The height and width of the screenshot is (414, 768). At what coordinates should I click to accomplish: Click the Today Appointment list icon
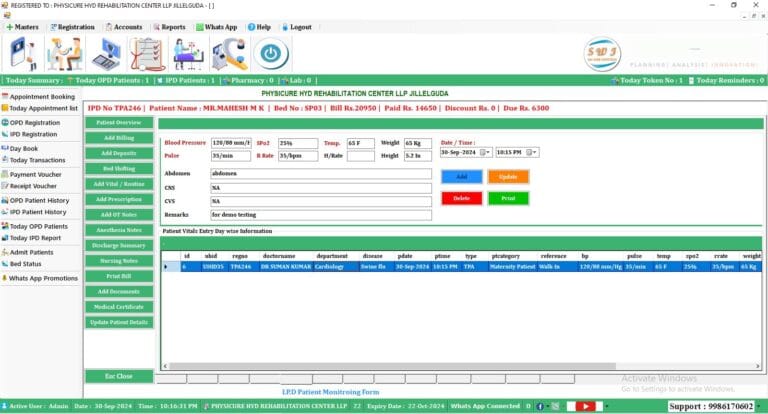(x=5, y=108)
